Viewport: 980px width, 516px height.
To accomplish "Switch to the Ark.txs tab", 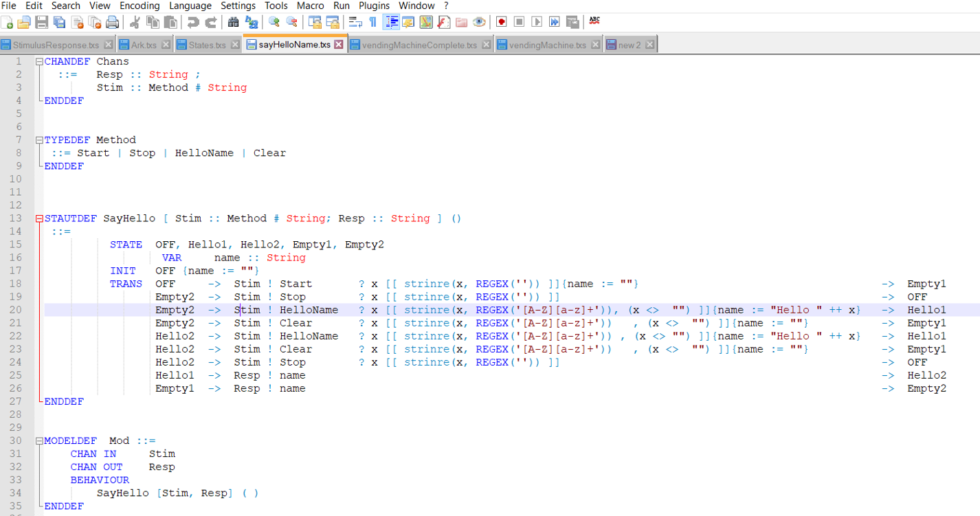I will tap(144, 45).
